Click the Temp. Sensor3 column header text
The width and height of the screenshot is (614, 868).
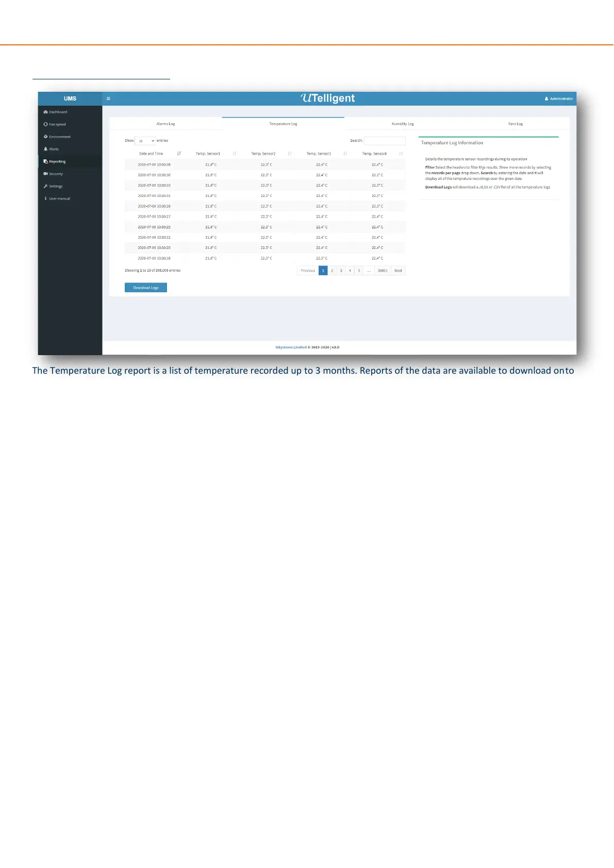319,154
